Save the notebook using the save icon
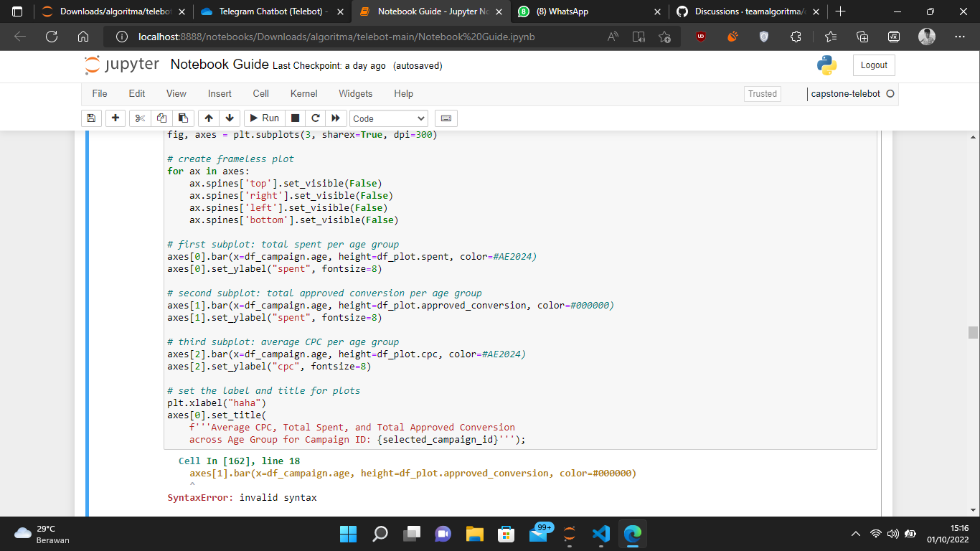 [91, 118]
